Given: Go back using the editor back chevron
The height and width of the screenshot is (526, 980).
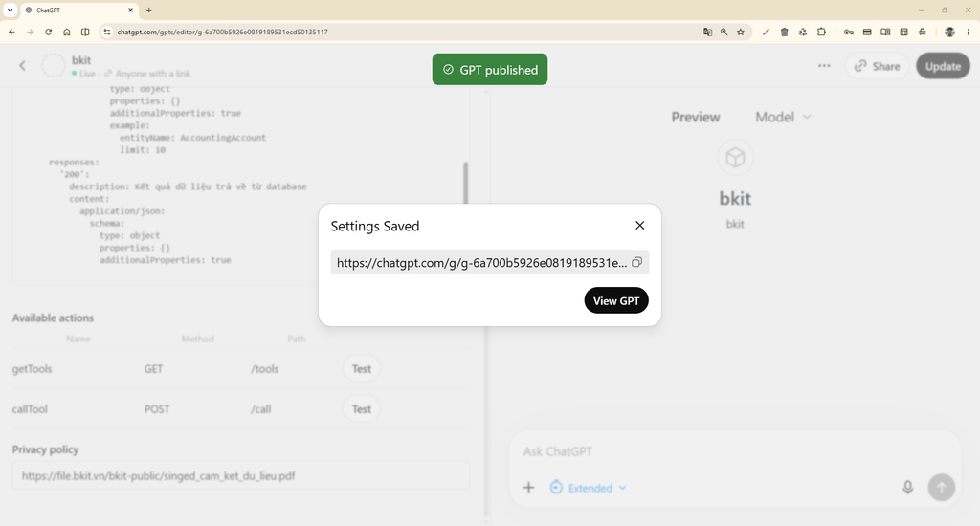Looking at the screenshot, I should point(23,66).
